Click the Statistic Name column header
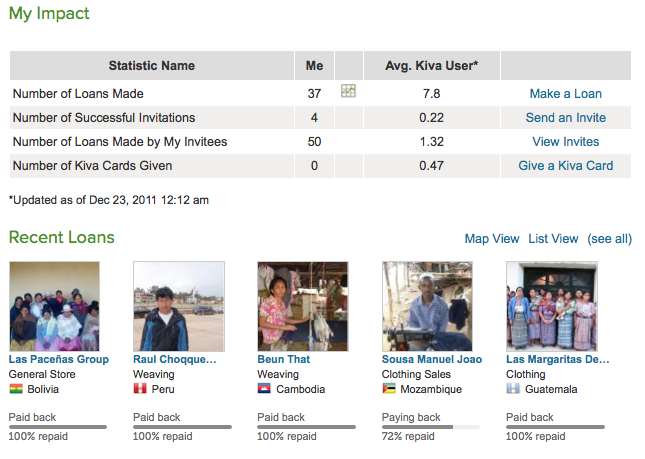Viewport: 645px width, 459px height. coord(152,65)
